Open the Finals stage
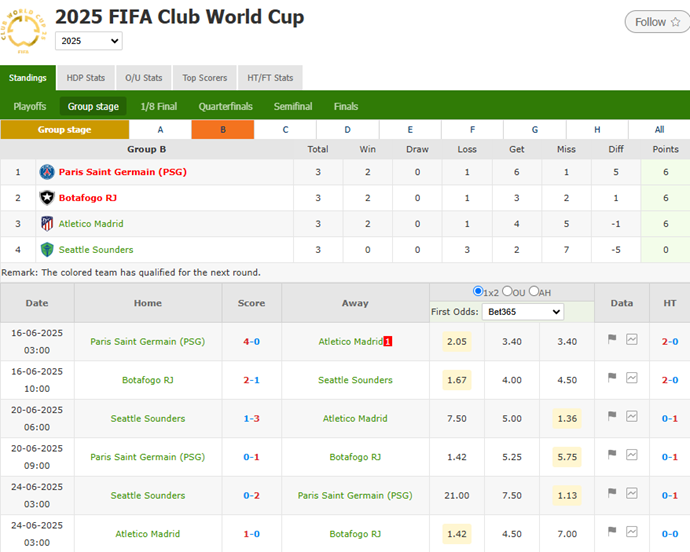The image size is (690, 552). (346, 107)
